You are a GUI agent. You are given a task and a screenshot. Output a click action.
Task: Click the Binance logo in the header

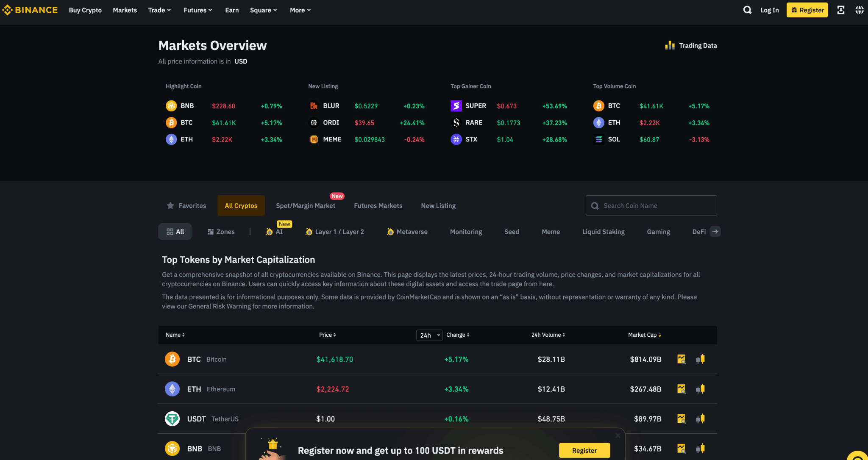(x=30, y=10)
